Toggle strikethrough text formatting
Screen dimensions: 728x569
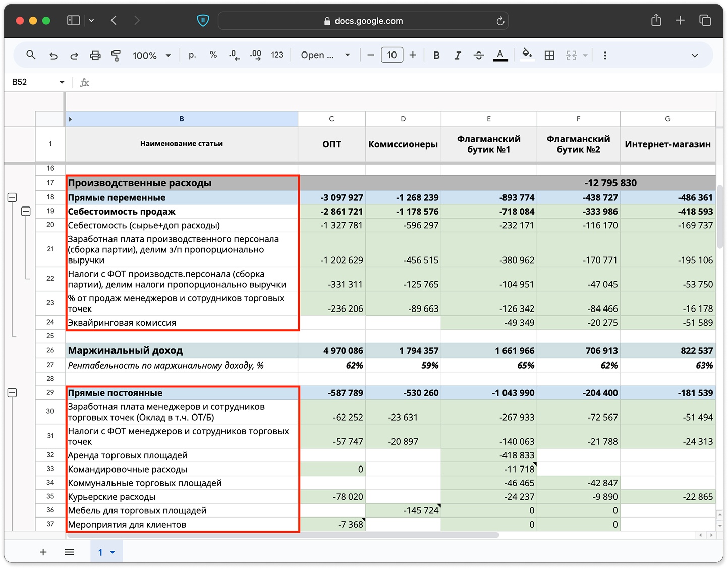click(479, 56)
